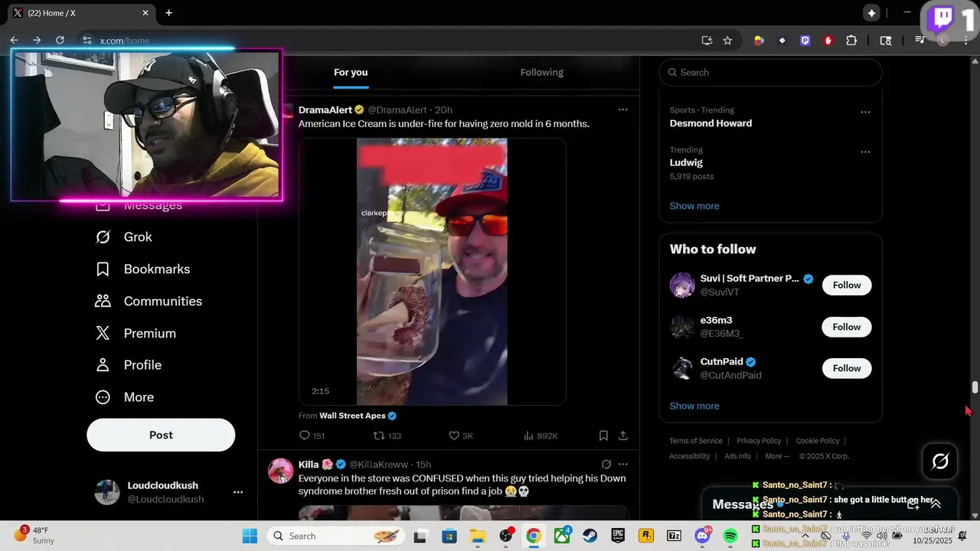Image resolution: width=980 pixels, height=551 pixels.
Task: Open Discord from the taskbar
Action: coord(702,536)
